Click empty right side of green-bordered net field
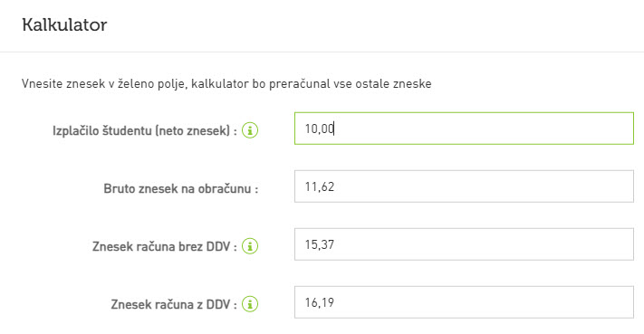The image size is (644, 334). point(533,129)
